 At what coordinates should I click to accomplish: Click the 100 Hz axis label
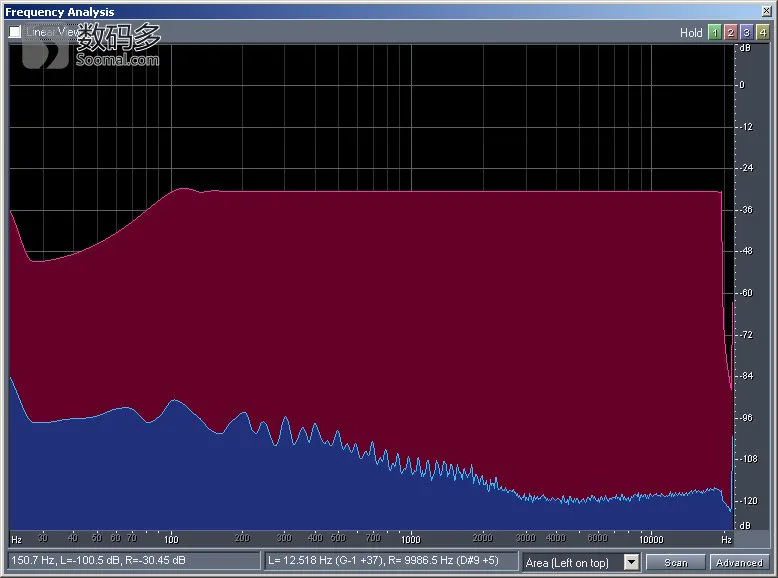[171, 539]
